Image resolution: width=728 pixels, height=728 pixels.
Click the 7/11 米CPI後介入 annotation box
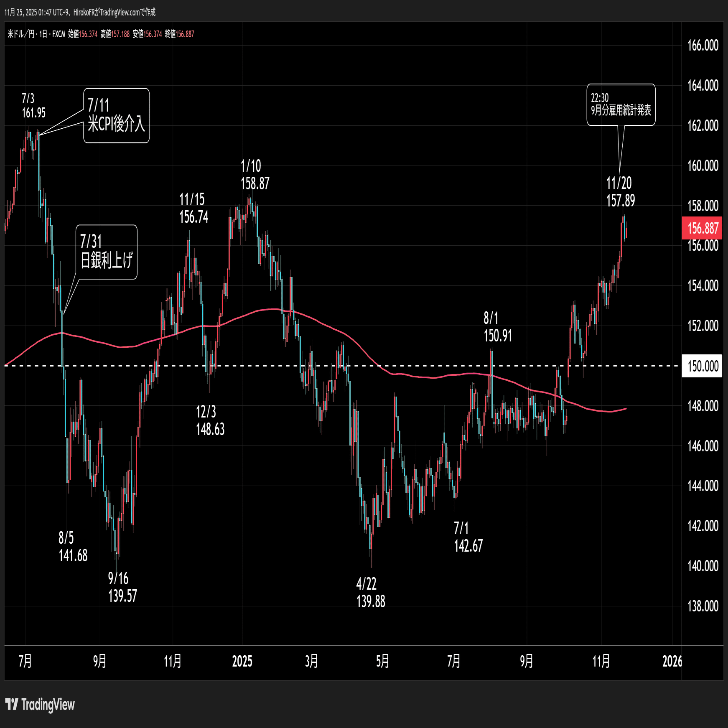(x=117, y=116)
